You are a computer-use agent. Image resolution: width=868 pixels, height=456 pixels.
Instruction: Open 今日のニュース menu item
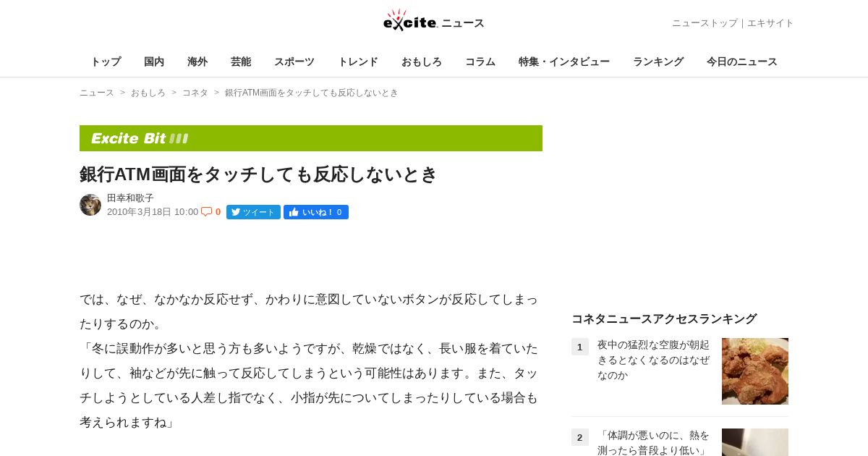point(742,62)
